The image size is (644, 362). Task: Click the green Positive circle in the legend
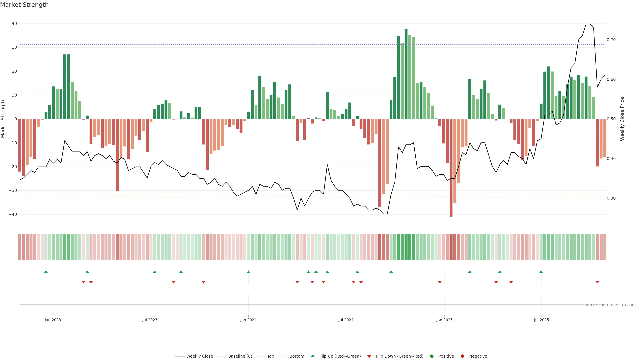point(432,356)
